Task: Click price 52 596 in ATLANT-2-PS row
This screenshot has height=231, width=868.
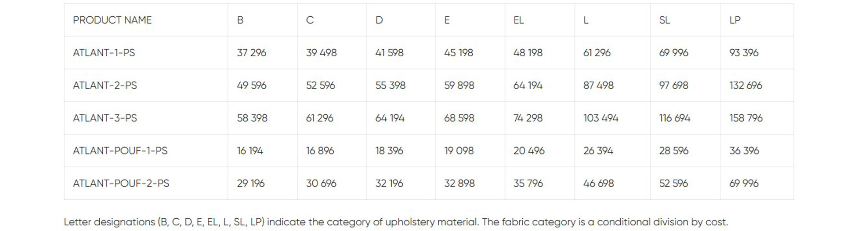Action: click(x=320, y=85)
